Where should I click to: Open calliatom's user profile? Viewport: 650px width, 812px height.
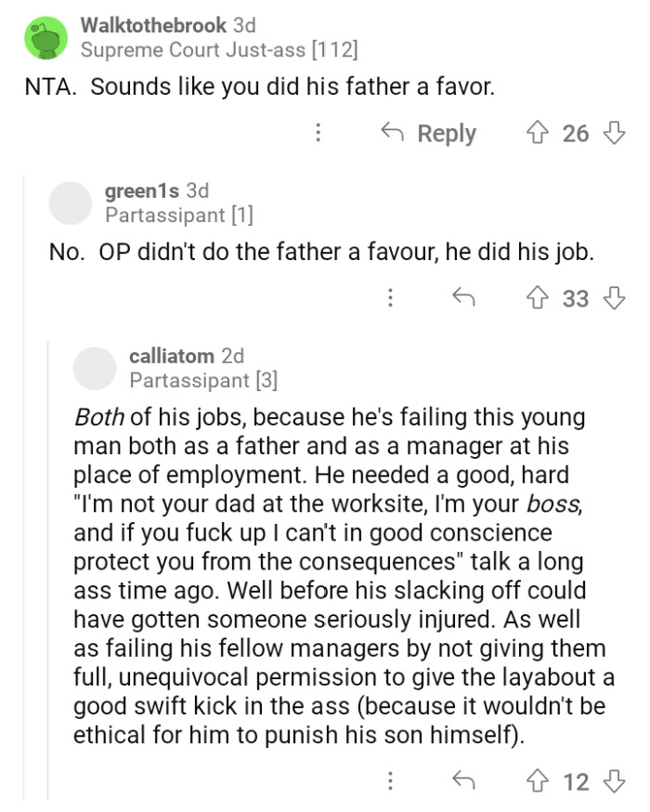(x=172, y=356)
